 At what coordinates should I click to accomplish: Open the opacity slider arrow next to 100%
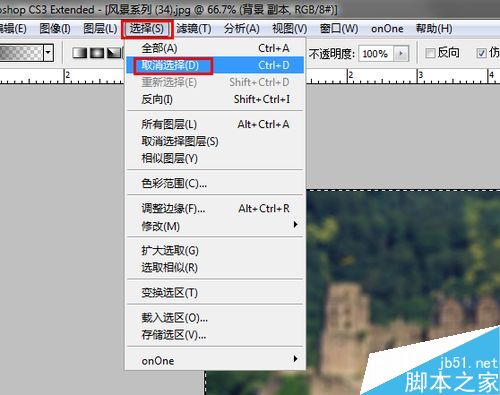point(401,53)
